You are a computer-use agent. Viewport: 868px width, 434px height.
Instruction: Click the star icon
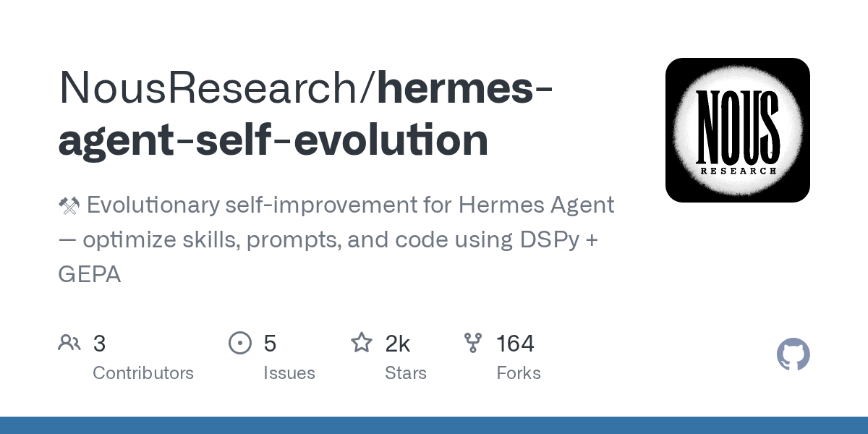[361, 343]
